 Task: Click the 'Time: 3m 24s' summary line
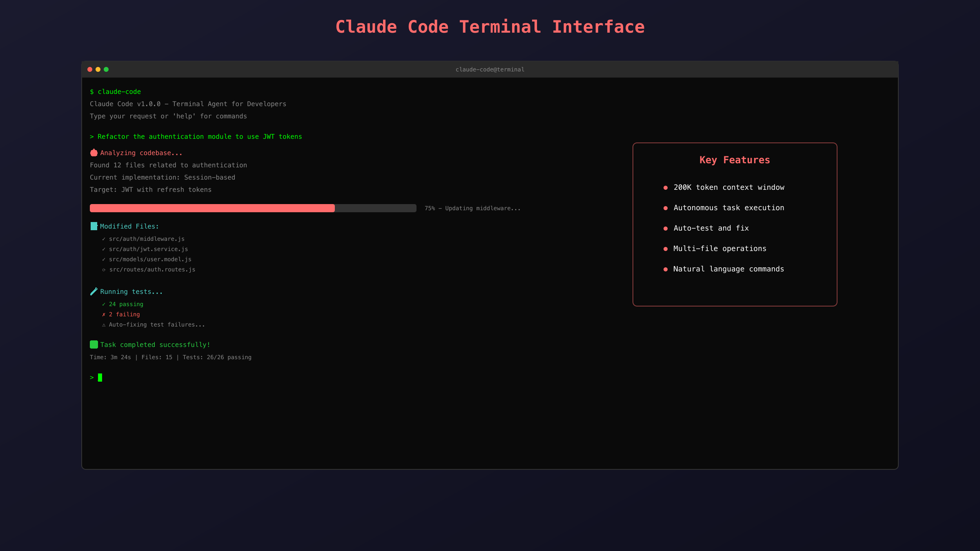pyautogui.click(x=171, y=357)
